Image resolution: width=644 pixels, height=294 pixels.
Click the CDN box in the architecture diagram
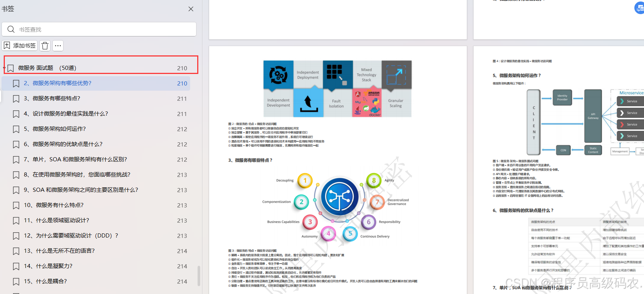pyautogui.click(x=563, y=150)
